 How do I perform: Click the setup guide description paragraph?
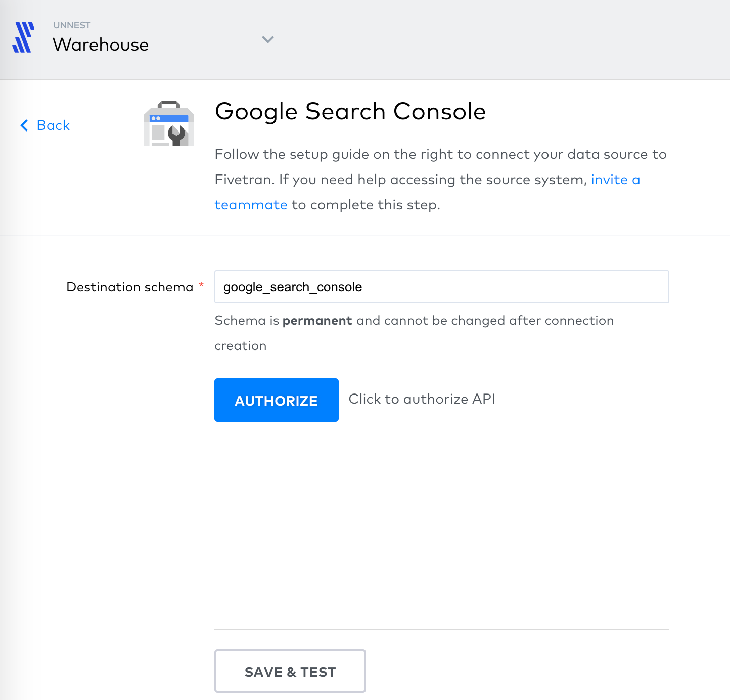(441, 180)
